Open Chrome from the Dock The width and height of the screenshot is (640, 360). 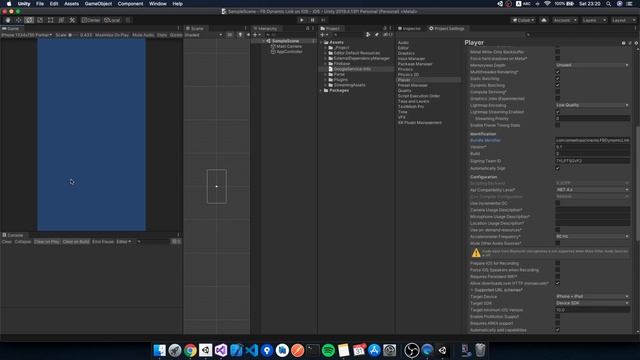(190, 350)
